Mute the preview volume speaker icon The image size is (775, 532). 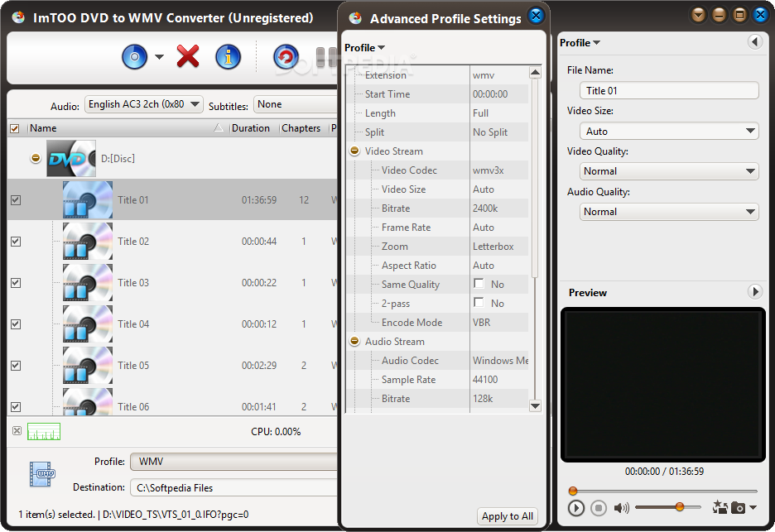coord(621,508)
